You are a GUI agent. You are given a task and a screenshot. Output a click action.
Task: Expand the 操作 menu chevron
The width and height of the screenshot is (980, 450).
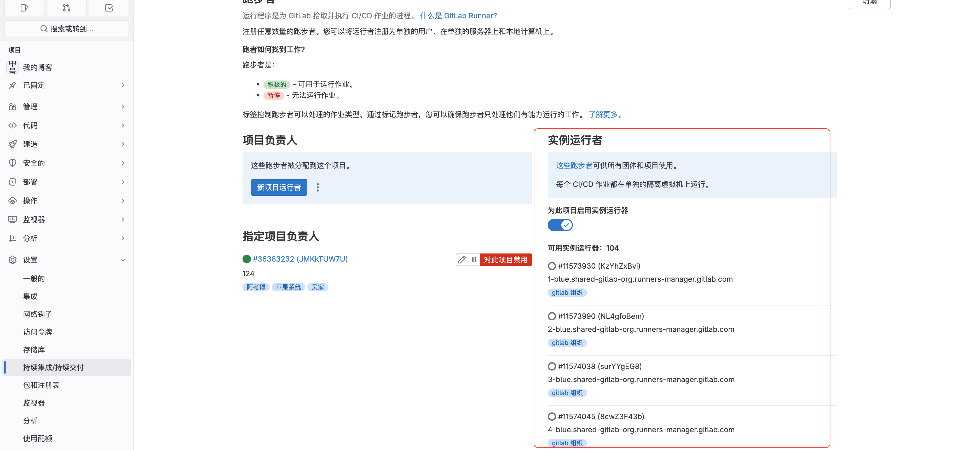click(x=123, y=200)
